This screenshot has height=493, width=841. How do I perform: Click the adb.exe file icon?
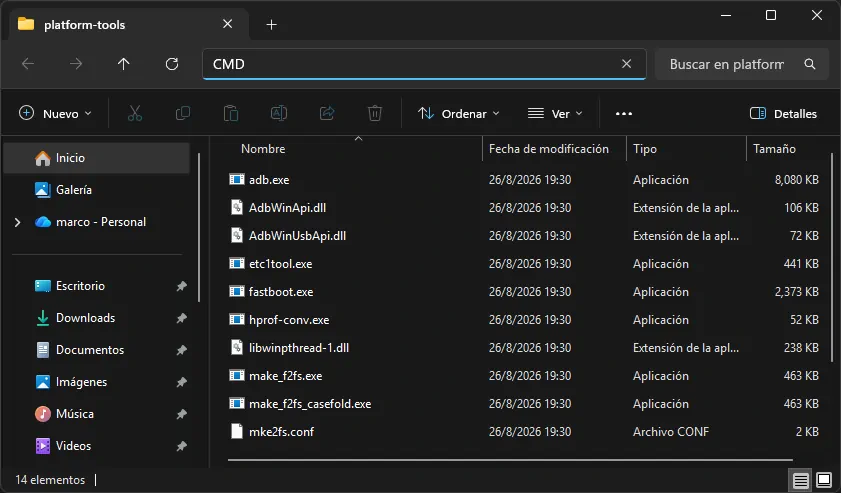(x=237, y=179)
